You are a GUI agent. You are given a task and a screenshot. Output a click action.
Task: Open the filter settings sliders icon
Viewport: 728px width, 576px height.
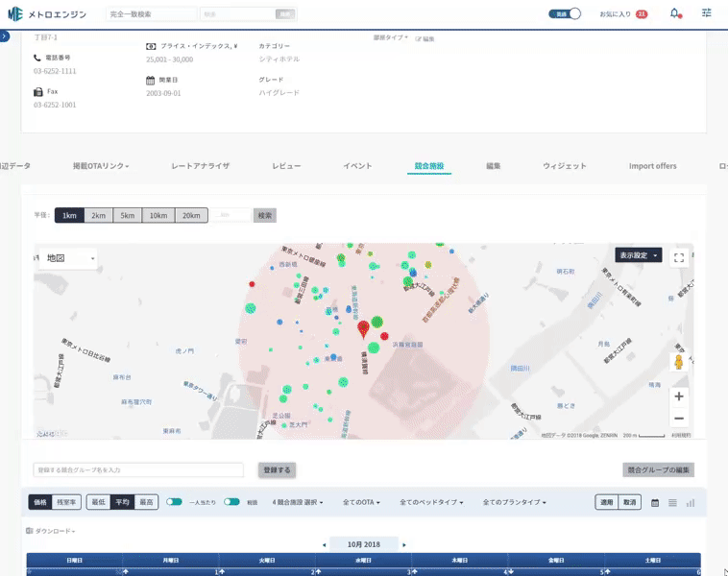pos(707,13)
